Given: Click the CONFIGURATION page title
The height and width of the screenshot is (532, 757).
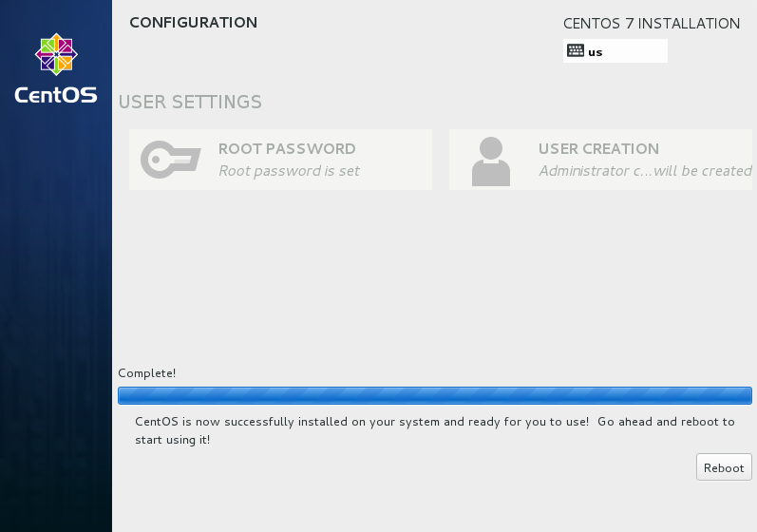Looking at the screenshot, I should [193, 23].
